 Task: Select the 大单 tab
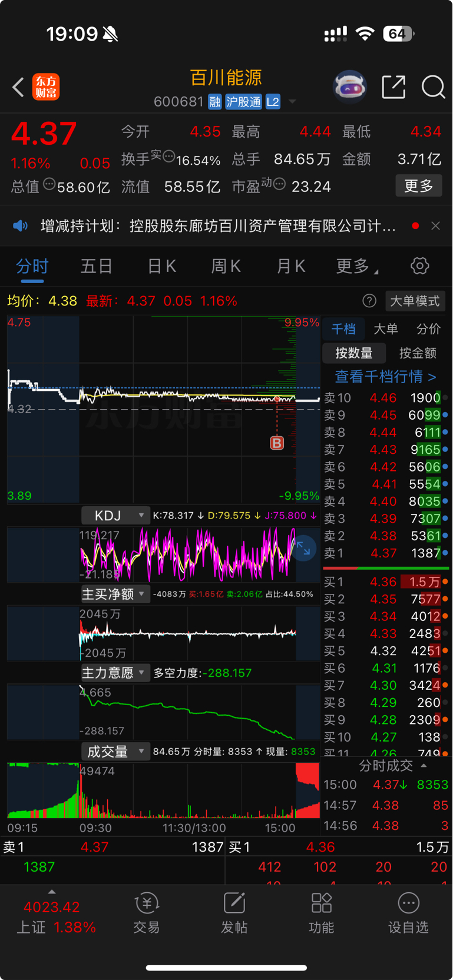tap(386, 329)
